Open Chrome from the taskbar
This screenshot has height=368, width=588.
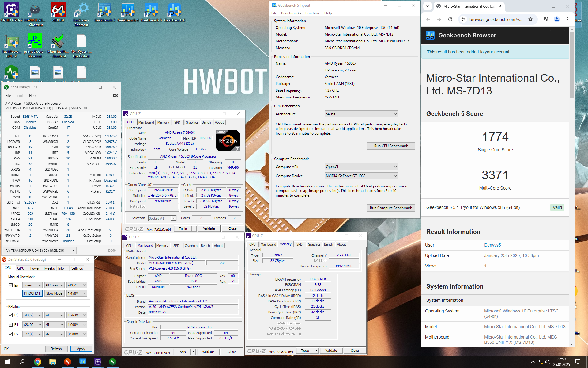38,362
